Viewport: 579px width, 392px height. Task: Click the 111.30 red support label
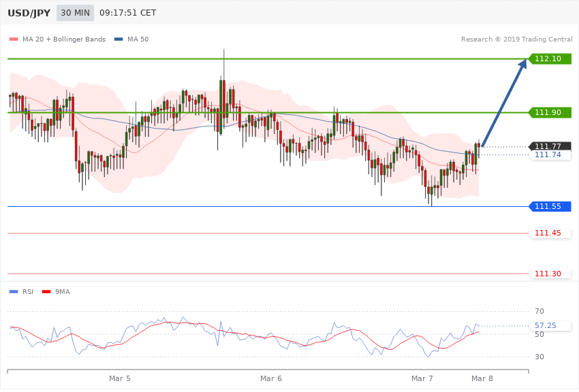coord(550,274)
